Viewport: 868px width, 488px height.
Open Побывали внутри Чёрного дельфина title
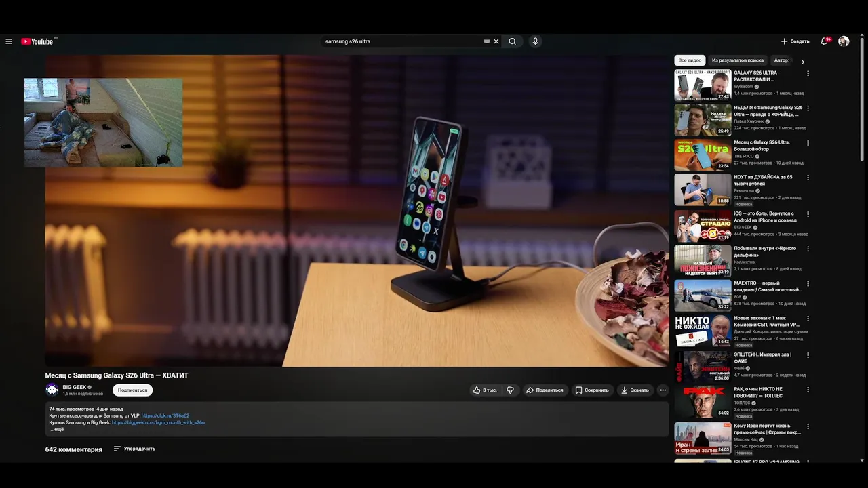(765, 252)
